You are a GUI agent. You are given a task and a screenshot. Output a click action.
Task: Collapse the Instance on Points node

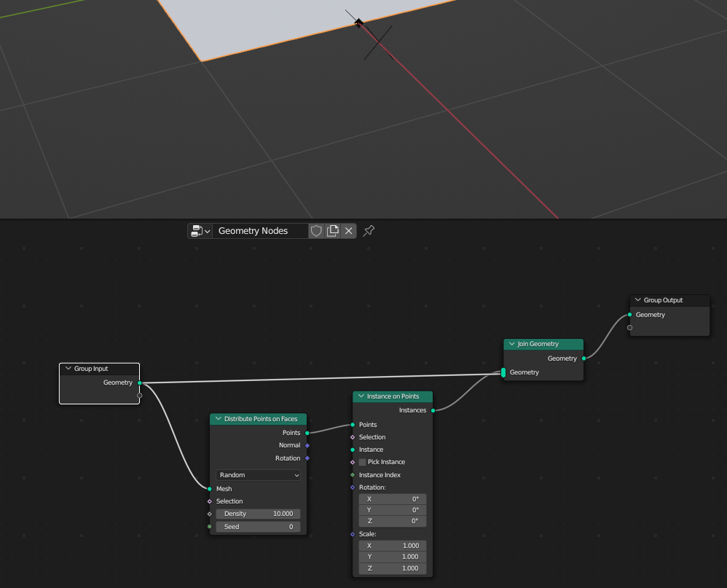pos(361,396)
